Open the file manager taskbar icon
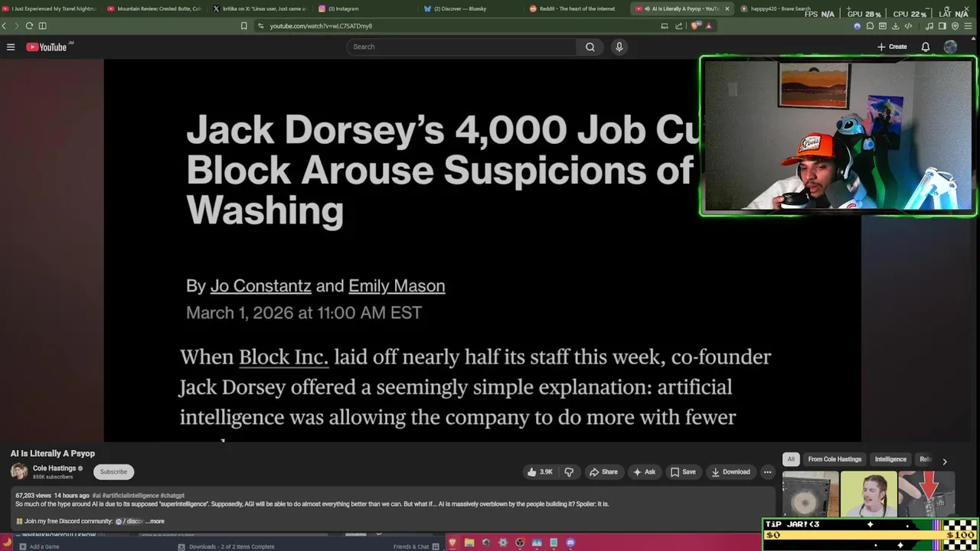 [469, 543]
